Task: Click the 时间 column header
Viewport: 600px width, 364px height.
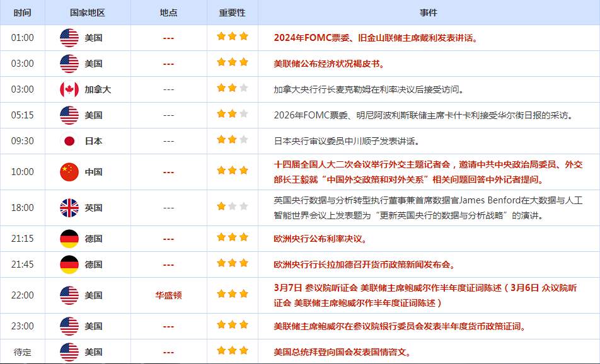Action: pos(22,13)
